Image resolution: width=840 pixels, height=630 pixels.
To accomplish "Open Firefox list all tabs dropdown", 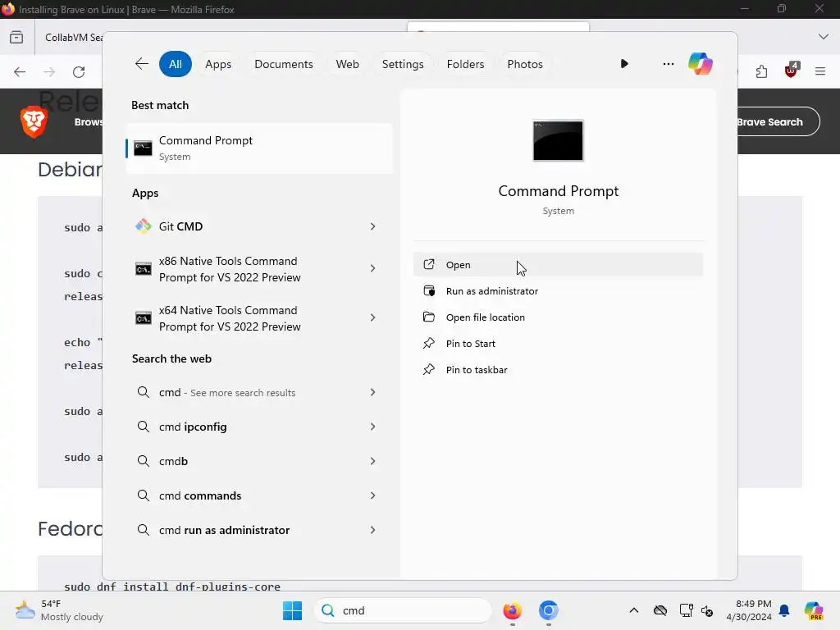I will point(824,36).
